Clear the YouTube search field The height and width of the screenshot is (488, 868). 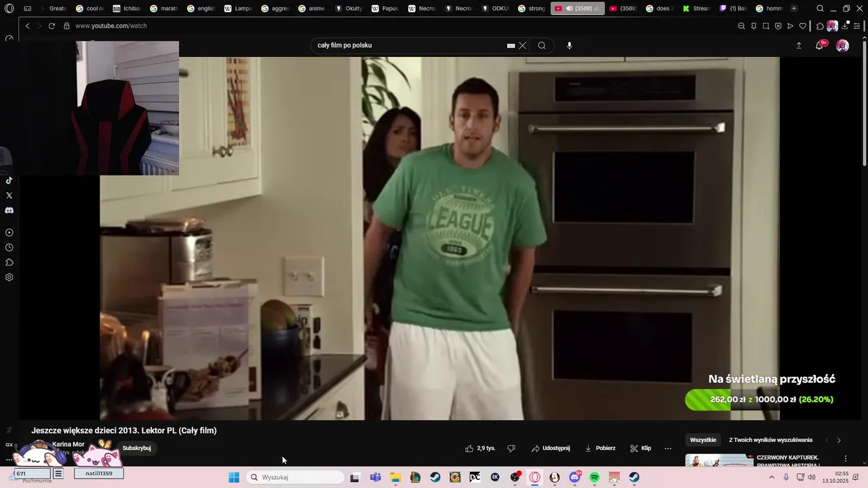point(522,45)
